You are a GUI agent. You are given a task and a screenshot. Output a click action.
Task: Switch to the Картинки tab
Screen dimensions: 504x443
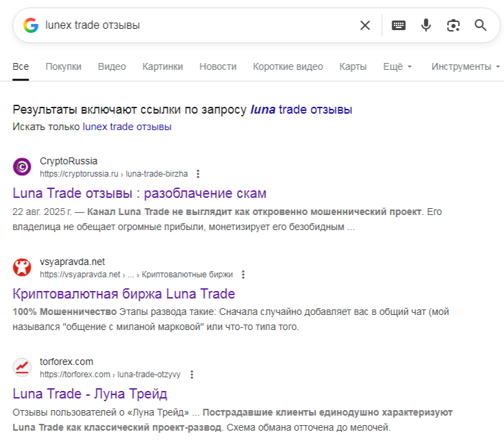click(x=163, y=66)
